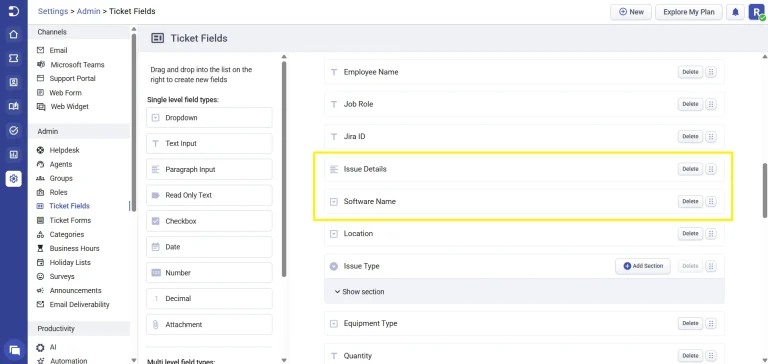Grab drag handle for Software Name field
Viewport: 768px width, 364px height.
pyautogui.click(x=711, y=201)
